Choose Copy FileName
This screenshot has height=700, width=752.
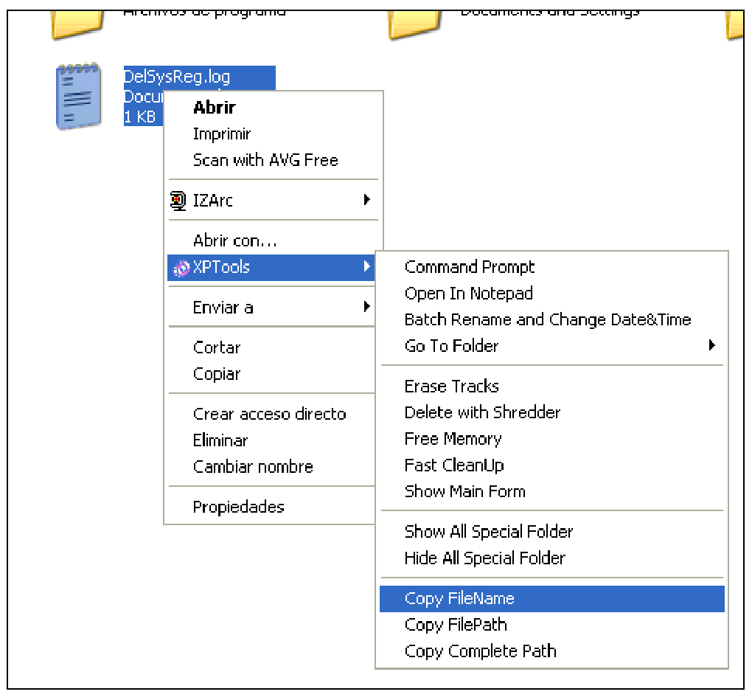pyautogui.click(x=460, y=598)
